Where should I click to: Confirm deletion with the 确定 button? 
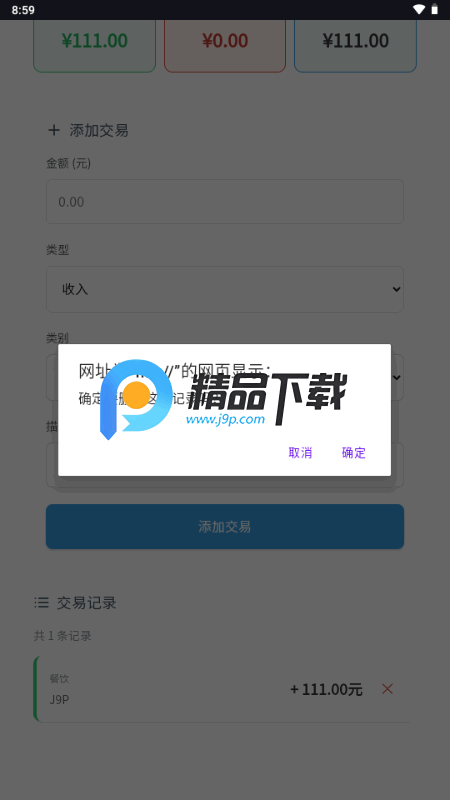point(354,453)
